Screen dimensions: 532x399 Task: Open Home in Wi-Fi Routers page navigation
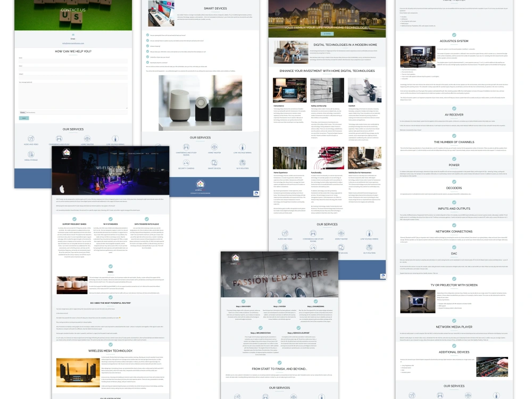(115, 154)
